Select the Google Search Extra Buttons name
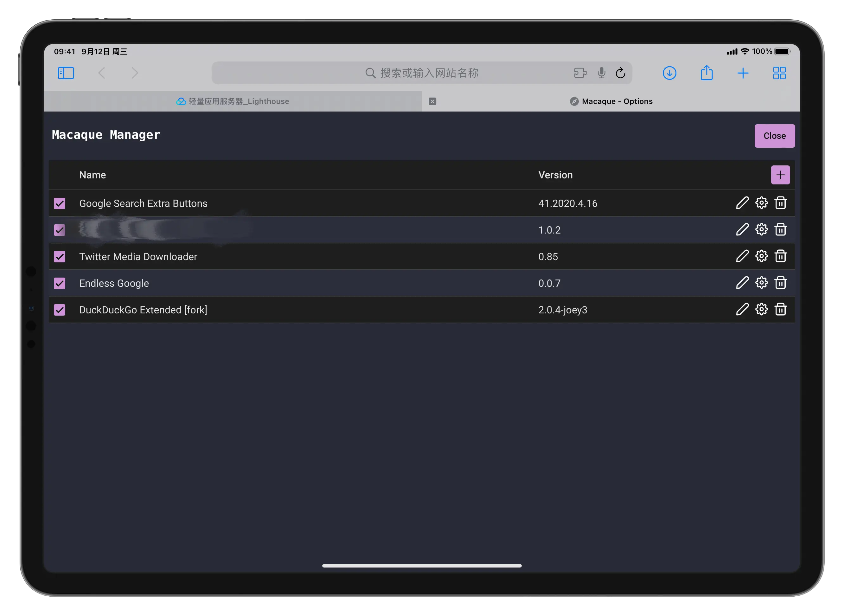 click(x=143, y=204)
